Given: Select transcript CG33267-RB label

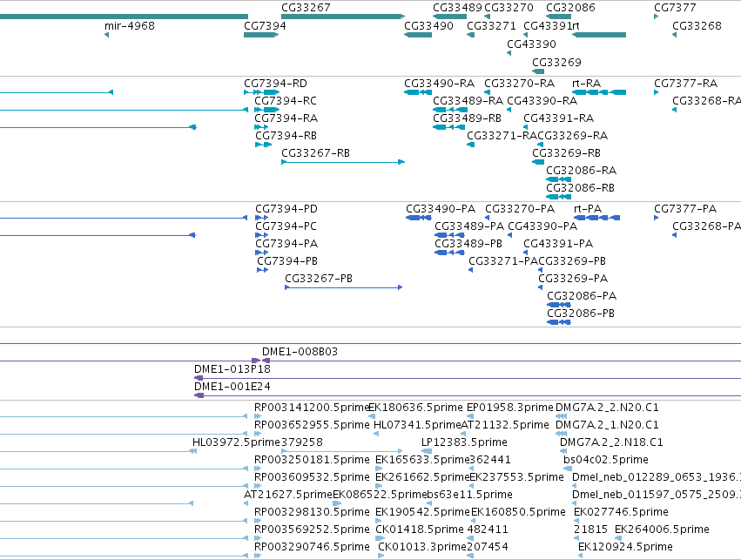Looking at the screenshot, I should click(x=315, y=153).
